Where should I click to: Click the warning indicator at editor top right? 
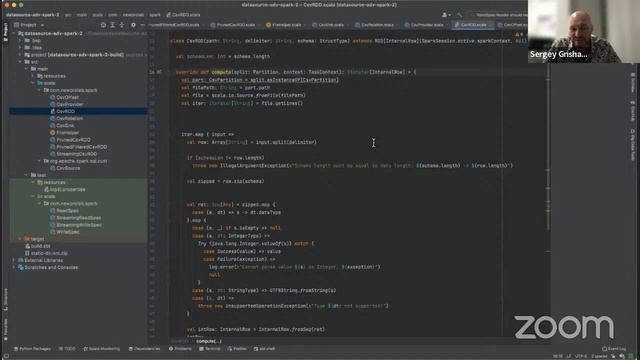519,35
